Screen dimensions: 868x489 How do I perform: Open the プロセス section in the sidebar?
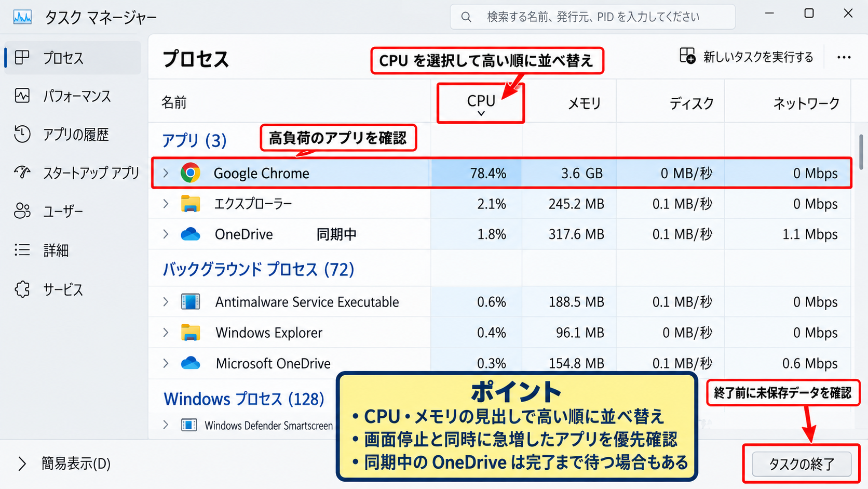[73, 58]
